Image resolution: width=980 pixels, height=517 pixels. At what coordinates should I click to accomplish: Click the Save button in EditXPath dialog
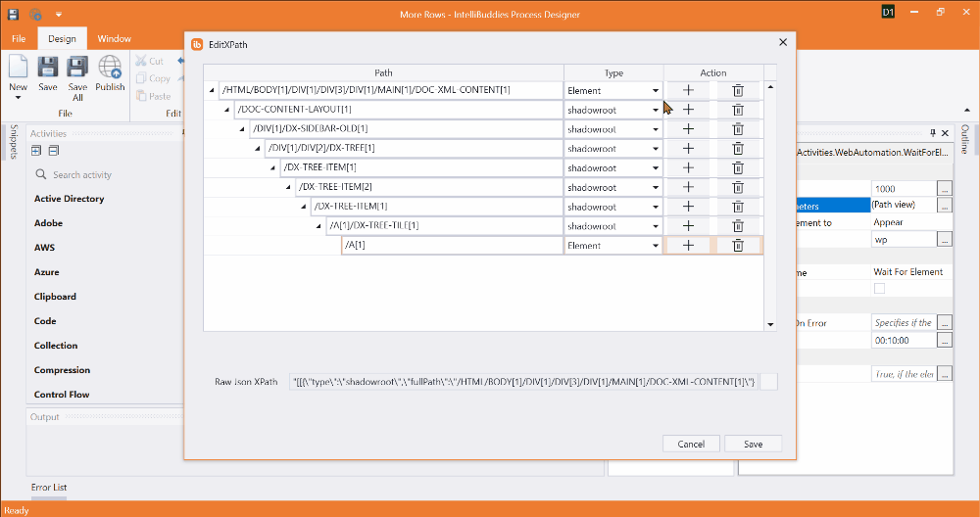(x=753, y=444)
